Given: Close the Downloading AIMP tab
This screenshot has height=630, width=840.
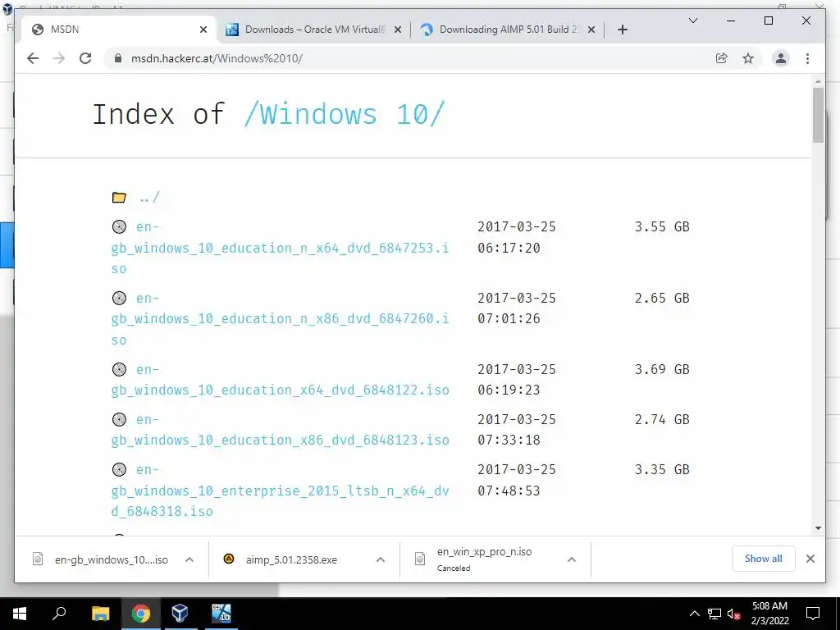Looking at the screenshot, I should tap(591, 30).
